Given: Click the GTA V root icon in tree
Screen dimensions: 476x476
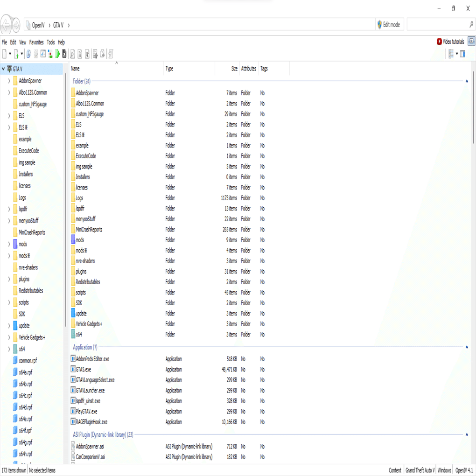Looking at the screenshot, I should [9, 69].
